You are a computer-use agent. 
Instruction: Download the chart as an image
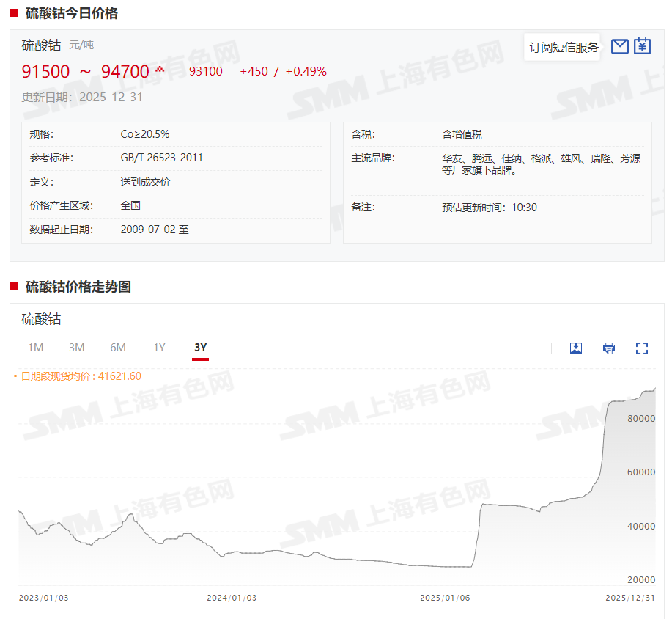[x=576, y=348]
